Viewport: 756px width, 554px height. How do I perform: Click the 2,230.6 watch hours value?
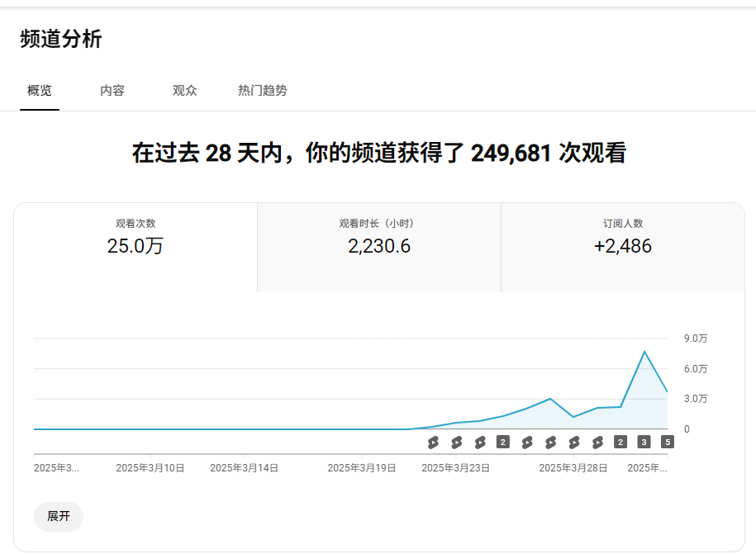tap(379, 246)
